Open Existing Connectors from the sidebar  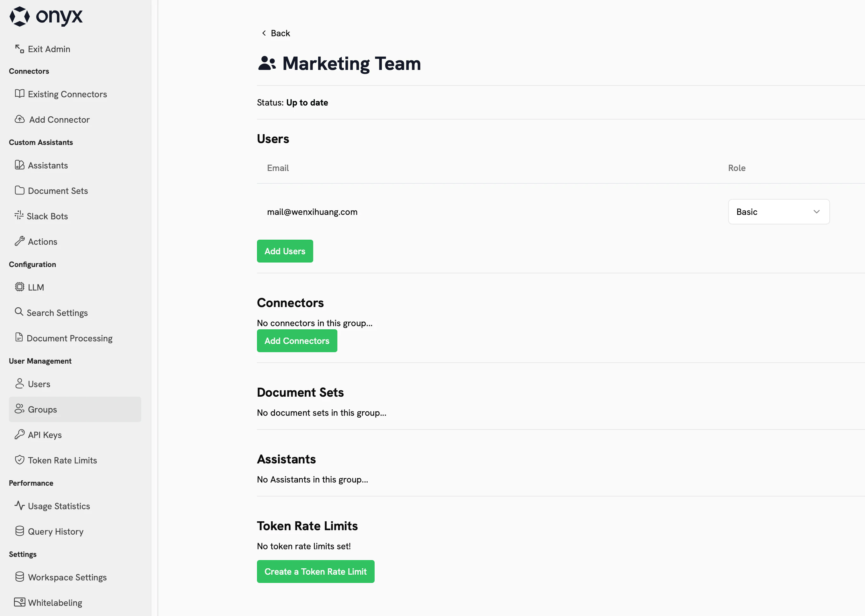67,94
